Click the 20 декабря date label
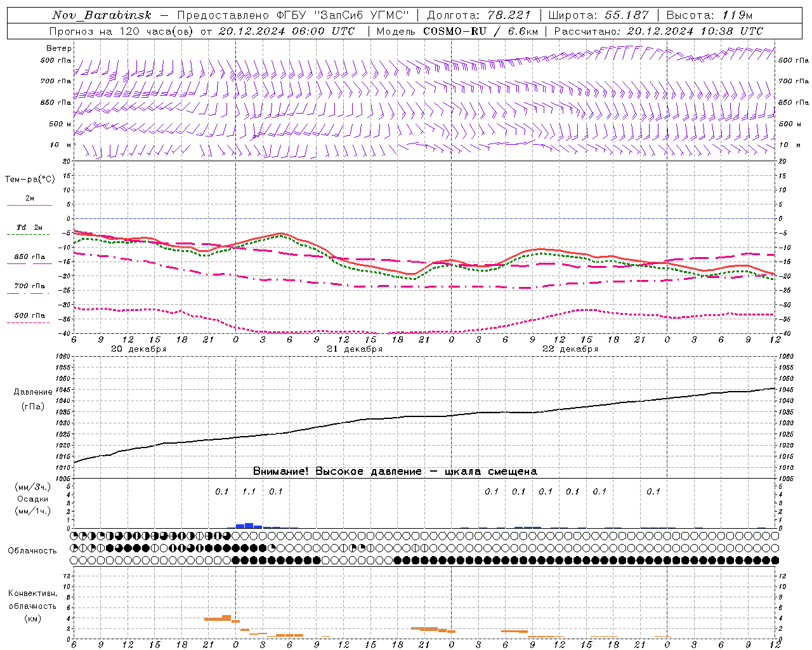The width and height of the screenshot is (812, 650). pos(138,349)
